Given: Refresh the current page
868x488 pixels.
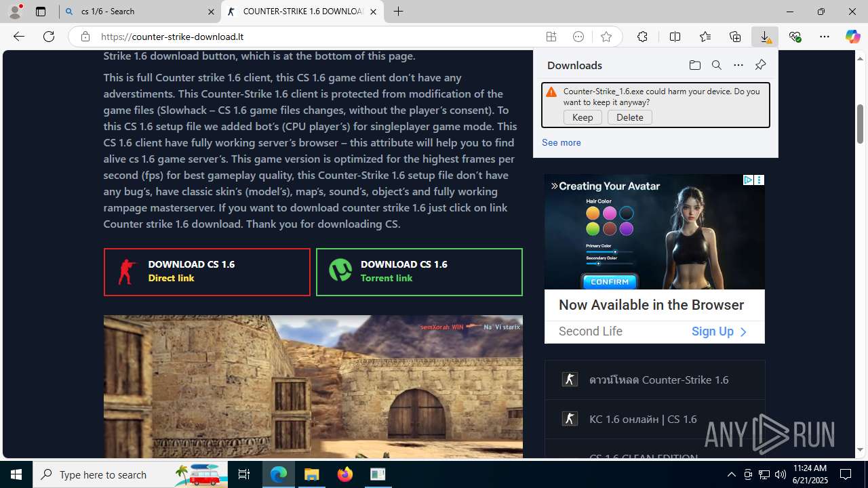Looking at the screenshot, I should click(49, 37).
